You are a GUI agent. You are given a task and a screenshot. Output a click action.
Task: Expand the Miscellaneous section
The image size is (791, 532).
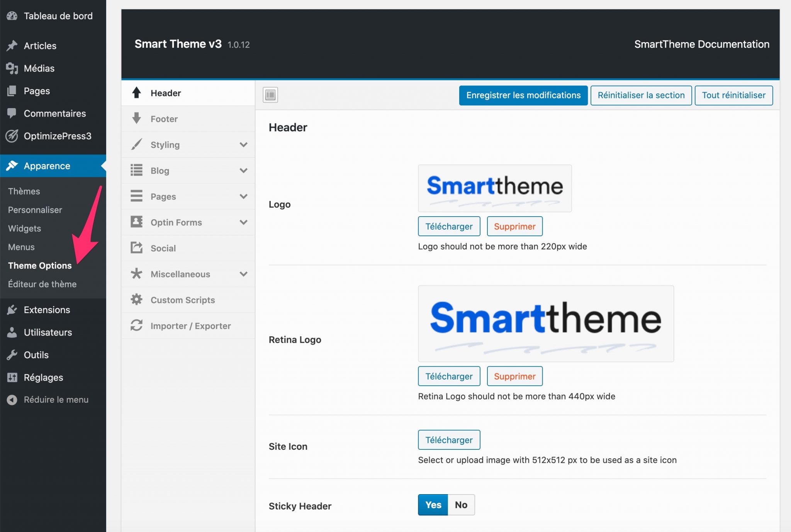[x=180, y=274]
